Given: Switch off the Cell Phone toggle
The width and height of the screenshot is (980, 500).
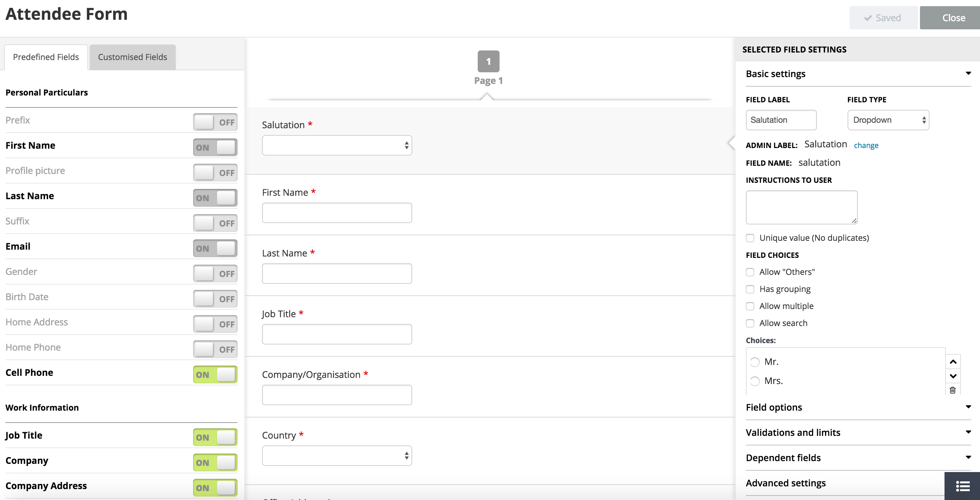Looking at the screenshot, I should (x=215, y=374).
